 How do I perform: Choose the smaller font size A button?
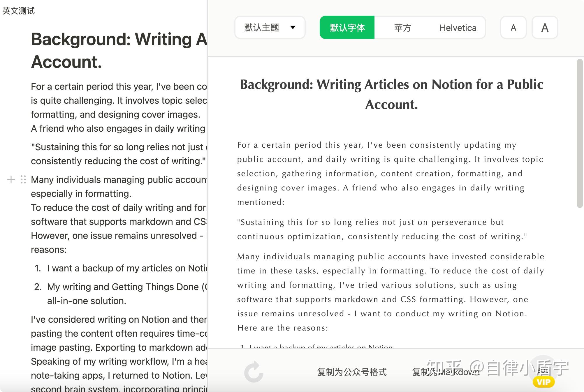pos(513,28)
